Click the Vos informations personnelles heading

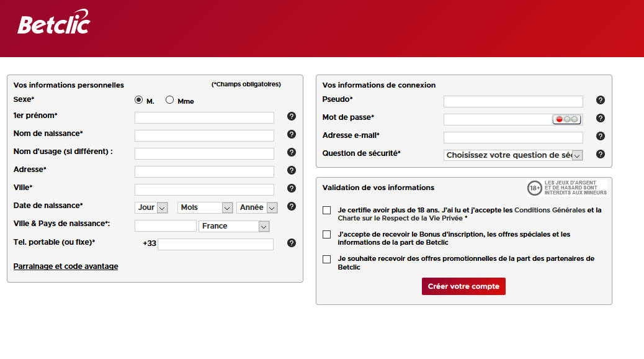click(x=69, y=85)
